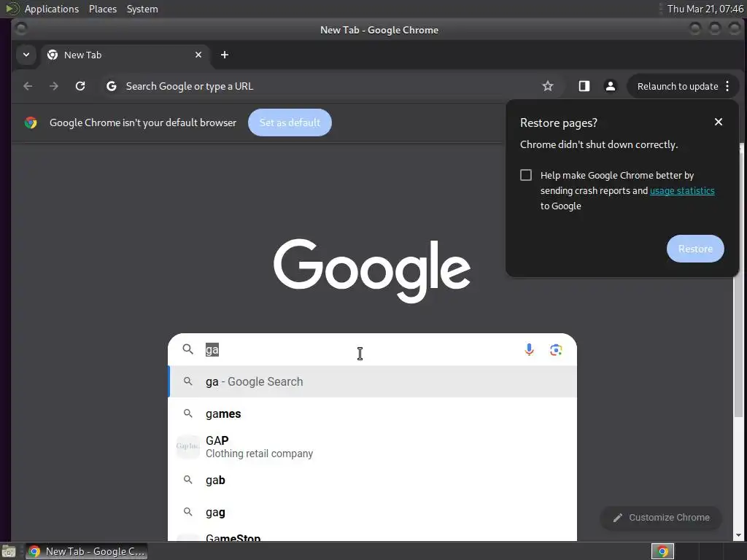The height and width of the screenshot is (560, 747).
Task: Close the New Tab tab
Action: (198, 55)
